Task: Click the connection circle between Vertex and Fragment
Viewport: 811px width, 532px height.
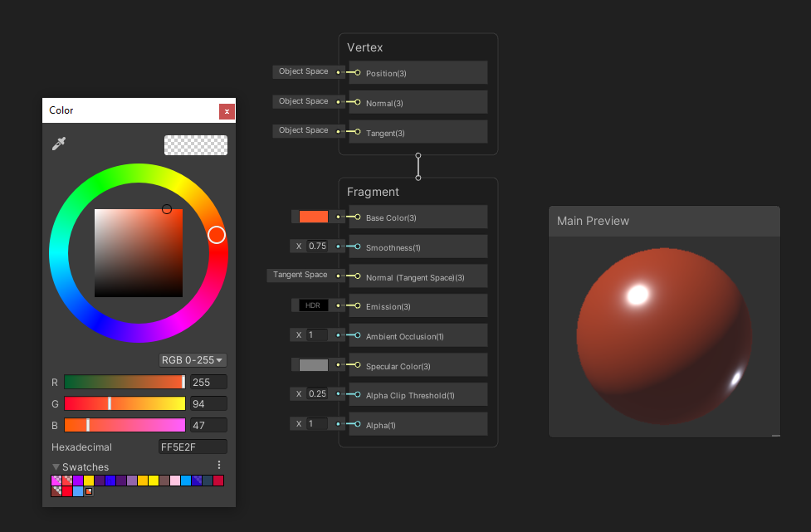Action: pyautogui.click(x=418, y=166)
